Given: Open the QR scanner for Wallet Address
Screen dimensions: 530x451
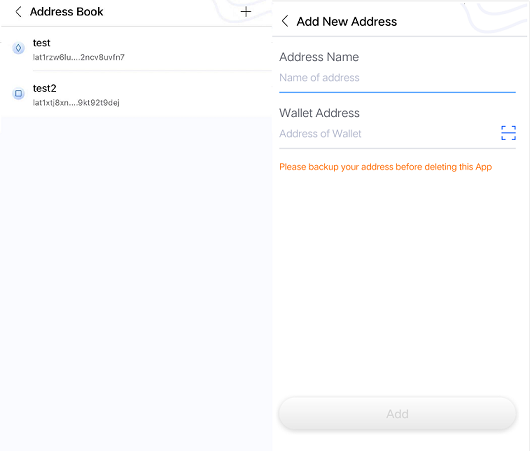Looking at the screenshot, I should [508, 133].
